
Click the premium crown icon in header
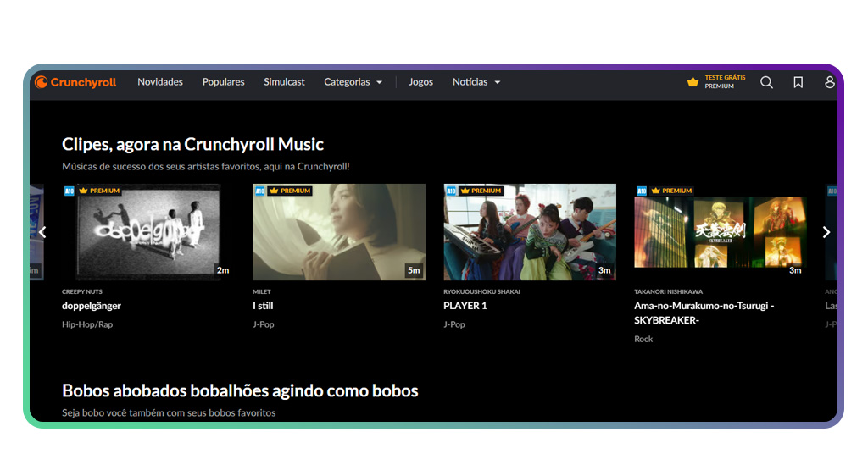pyautogui.click(x=693, y=82)
